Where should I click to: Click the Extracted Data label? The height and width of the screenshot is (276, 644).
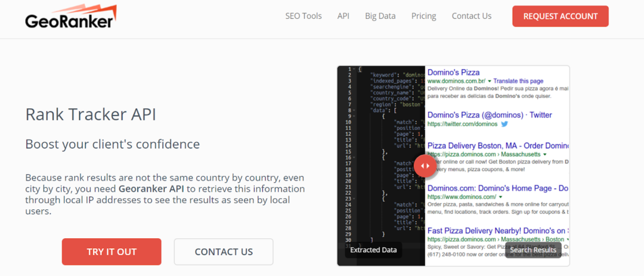click(374, 250)
